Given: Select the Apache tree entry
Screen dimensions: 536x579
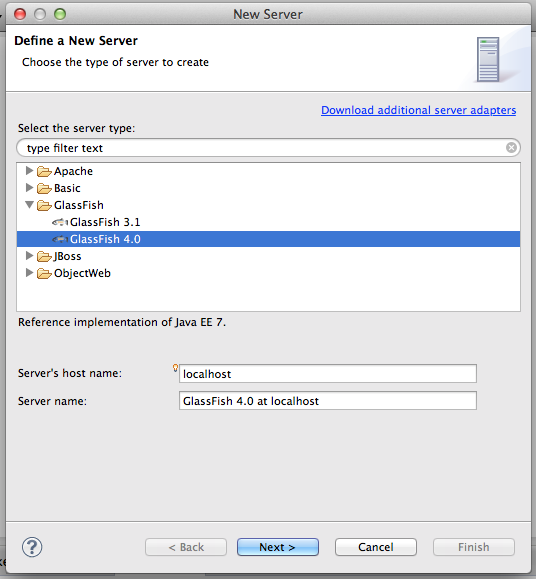Looking at the screenshot, I should click(x=73, y=171).
